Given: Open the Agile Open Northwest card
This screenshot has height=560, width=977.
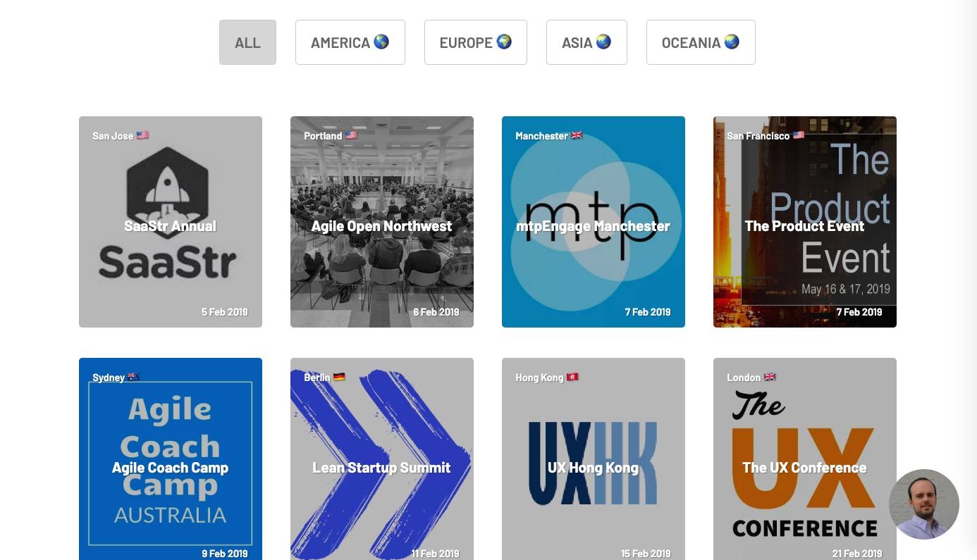Looking at the screenshot, I should pyautogui.click(x=382, y=222).
